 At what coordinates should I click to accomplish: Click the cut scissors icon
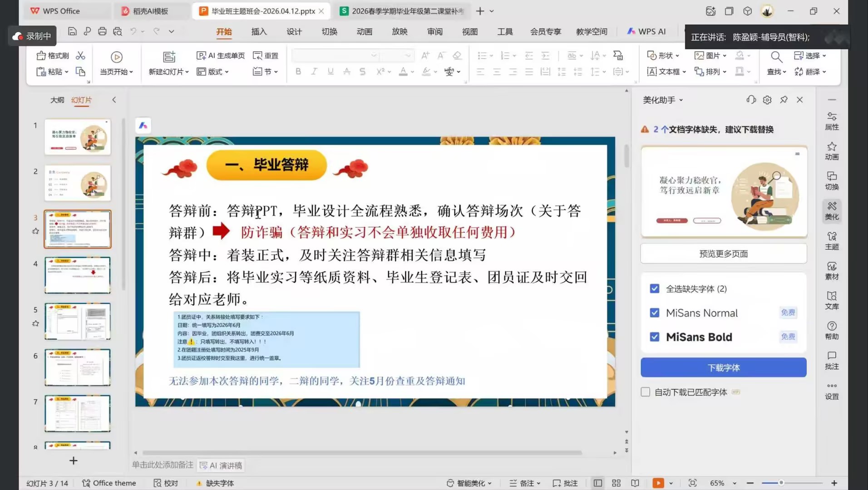pyautogui.click(x=80, y=55)
